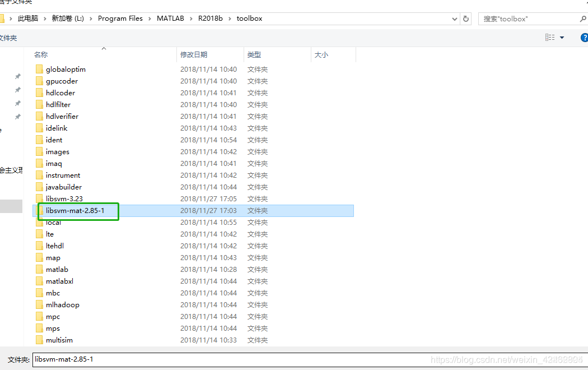Select the libsvm-3.23 folder icon
588x370 pixels.
click(x=39, y=198)
